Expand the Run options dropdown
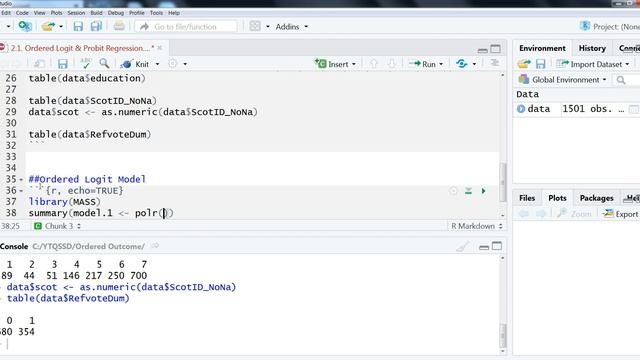Viewport: 640px width, 360px height. pyautogui.click(x=441, y=64)
